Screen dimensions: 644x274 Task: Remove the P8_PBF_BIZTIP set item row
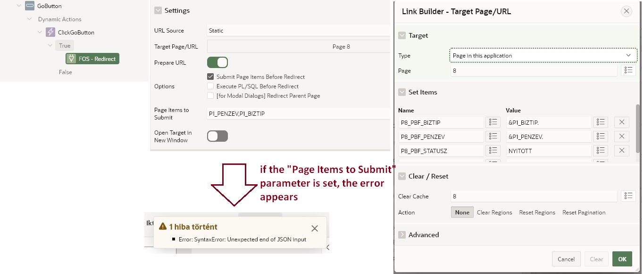tap(621, 122)
